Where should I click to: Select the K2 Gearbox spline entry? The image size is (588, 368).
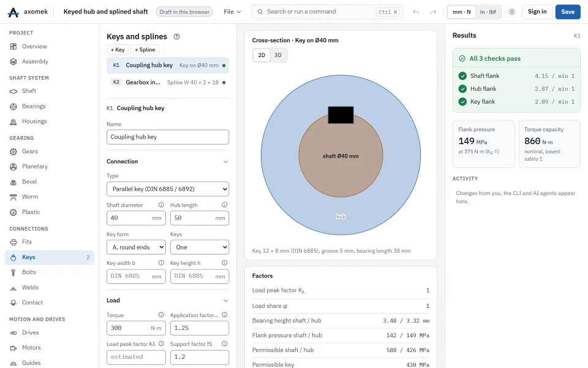point(168,83)
